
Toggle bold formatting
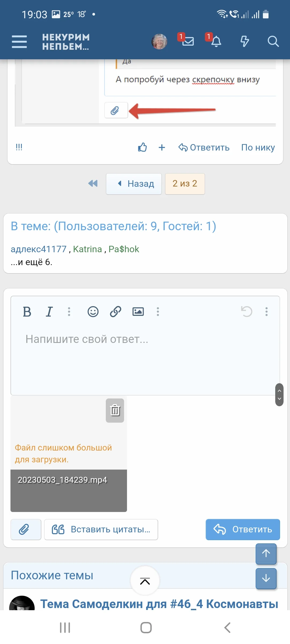tap(27, 312)
